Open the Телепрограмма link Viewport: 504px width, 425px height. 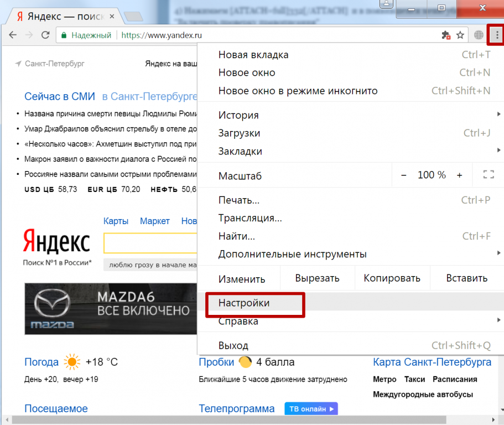[x=237, y=408]
